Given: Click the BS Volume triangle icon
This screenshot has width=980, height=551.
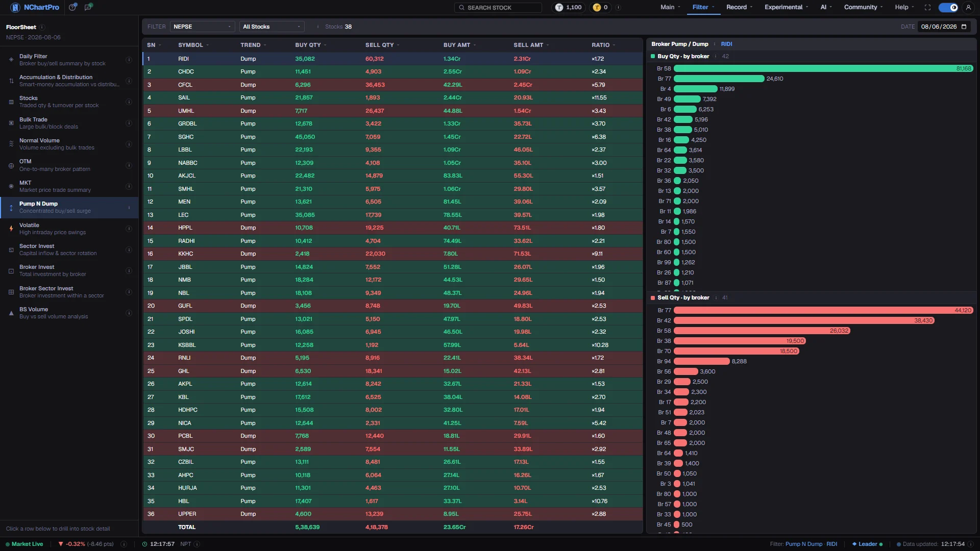Looking at the screenshot, I should coord(11,313).
